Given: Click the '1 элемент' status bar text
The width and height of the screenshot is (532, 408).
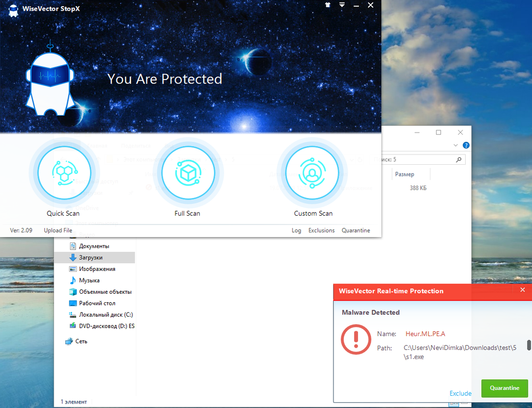Looking at the screenshot, I should [x=74, y=402].
